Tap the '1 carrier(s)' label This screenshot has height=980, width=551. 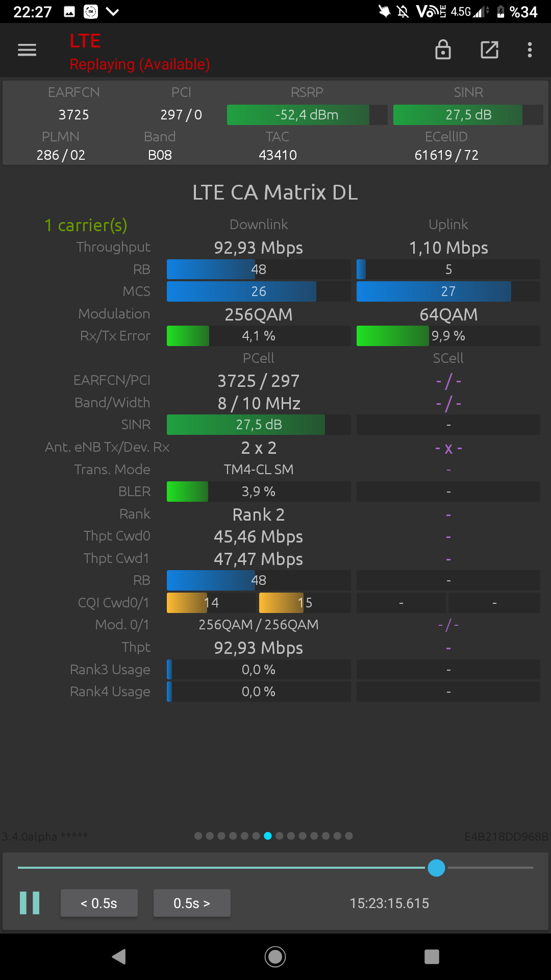click(x=86, y=225)
